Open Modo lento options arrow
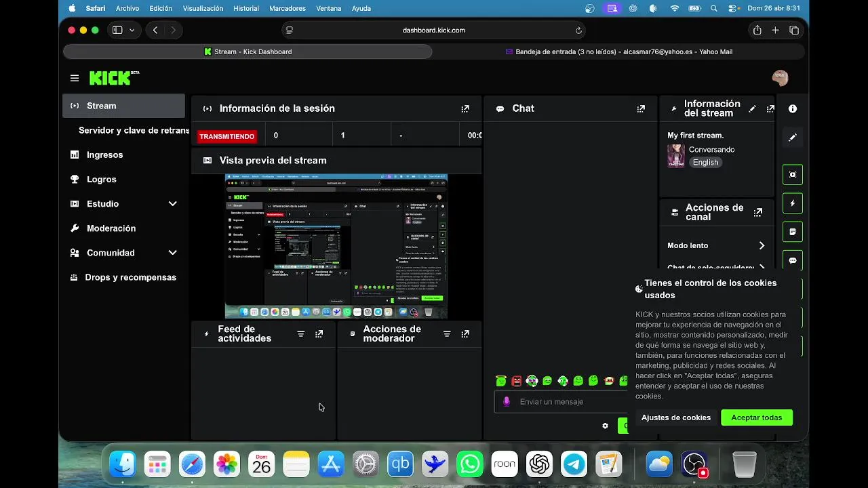The width and height of the screenshot is (868, 488). pyautogui.click(x=762, y=245)
